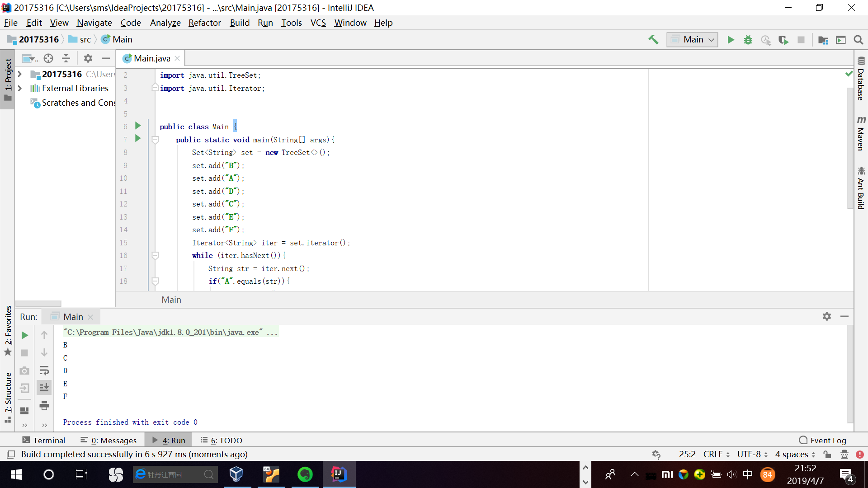Click Search Everywhere magnifier icon
Screen dimensions: 868x488
click(x=859, y=40)
